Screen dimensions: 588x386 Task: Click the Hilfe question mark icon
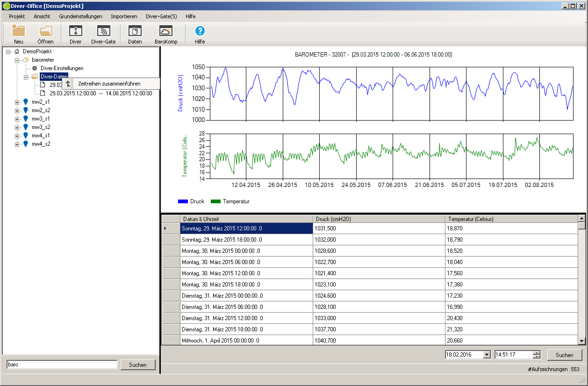coord(200,34)
